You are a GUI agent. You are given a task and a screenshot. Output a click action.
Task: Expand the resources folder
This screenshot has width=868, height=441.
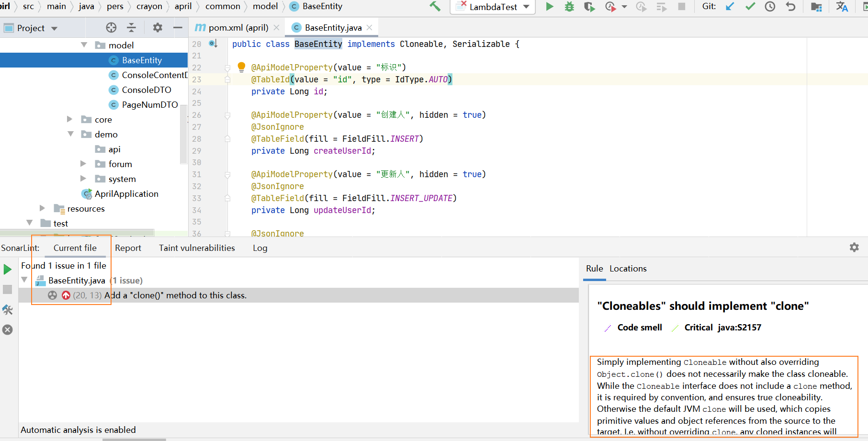click(42, 208)
